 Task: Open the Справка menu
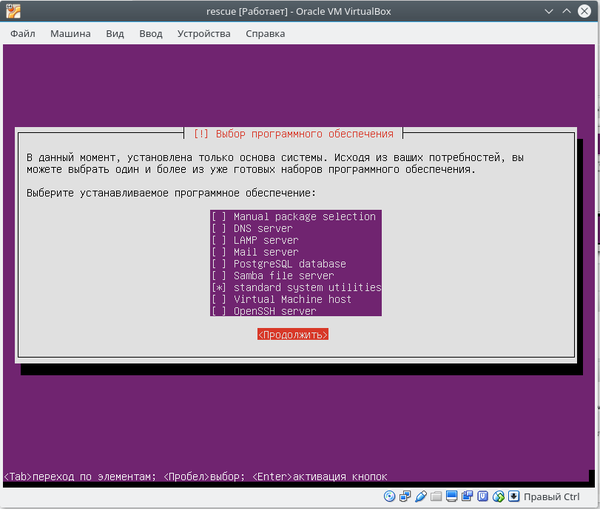[x=265, y=34]
